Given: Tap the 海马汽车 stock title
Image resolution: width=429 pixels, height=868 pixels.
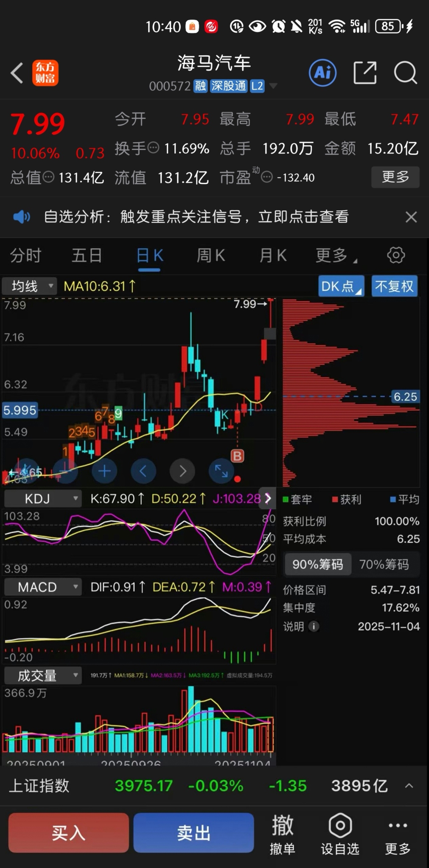Looking at the screenshot, I should pos(214,63).
